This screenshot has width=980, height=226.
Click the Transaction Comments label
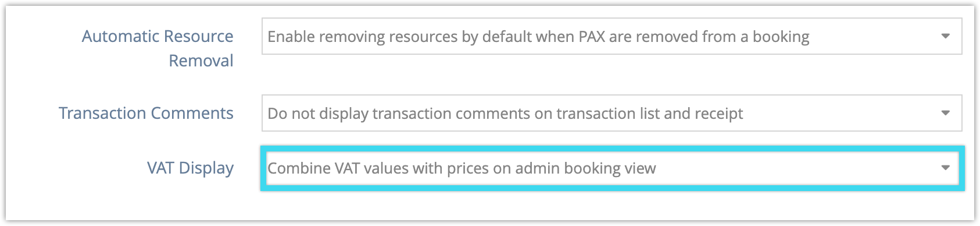click(146, 113)
